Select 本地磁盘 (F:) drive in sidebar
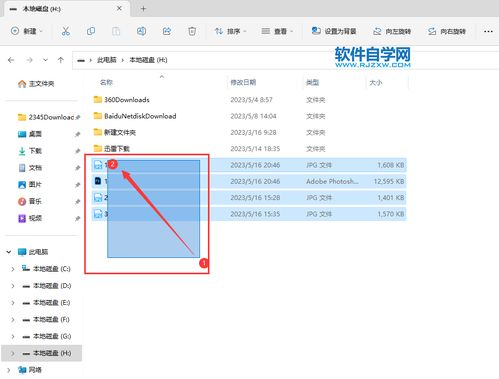 pyautogui.click(x=46, y=320)
